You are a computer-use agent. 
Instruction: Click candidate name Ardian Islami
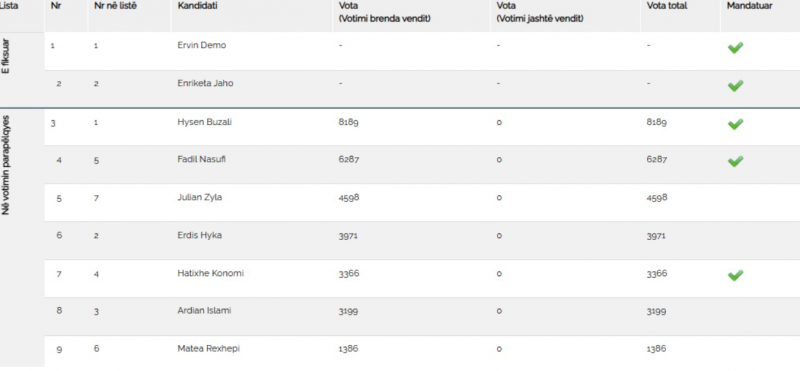(x=204, y=310)
